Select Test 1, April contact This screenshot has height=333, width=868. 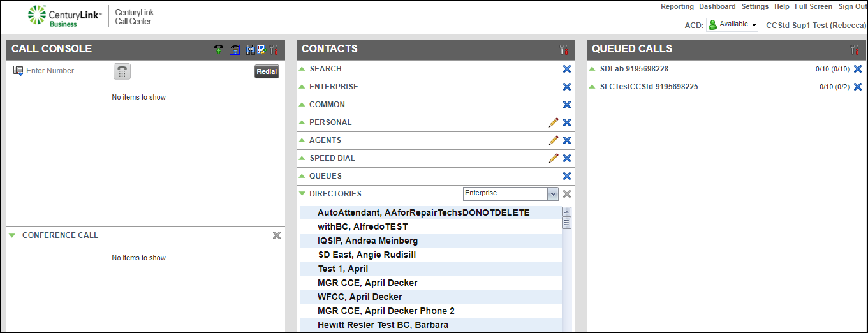tap(430, 269)
